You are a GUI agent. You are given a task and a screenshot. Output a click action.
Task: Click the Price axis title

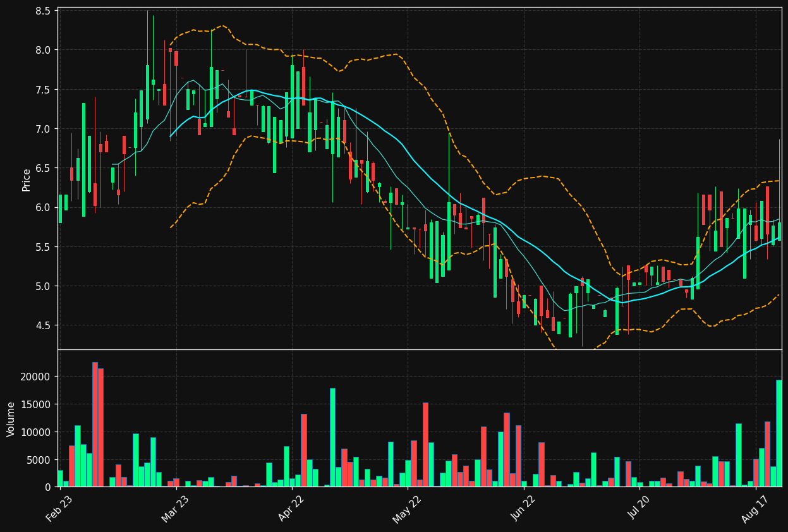coord(27,179)
